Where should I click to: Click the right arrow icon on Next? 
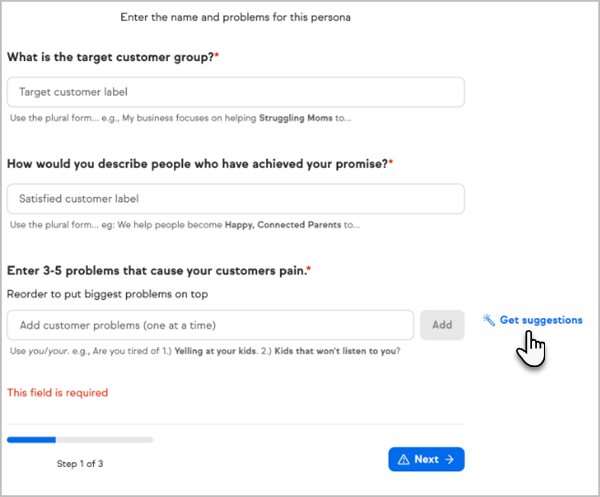point(450,460)
